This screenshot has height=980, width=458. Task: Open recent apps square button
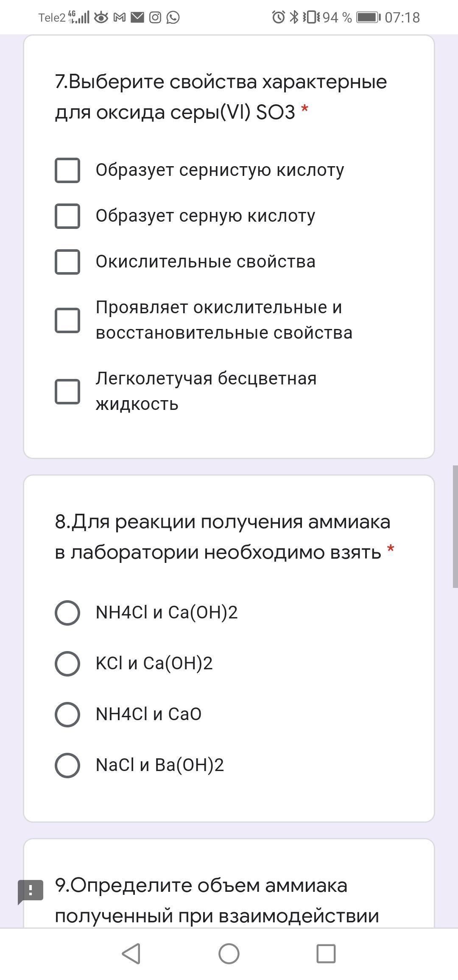326,954
